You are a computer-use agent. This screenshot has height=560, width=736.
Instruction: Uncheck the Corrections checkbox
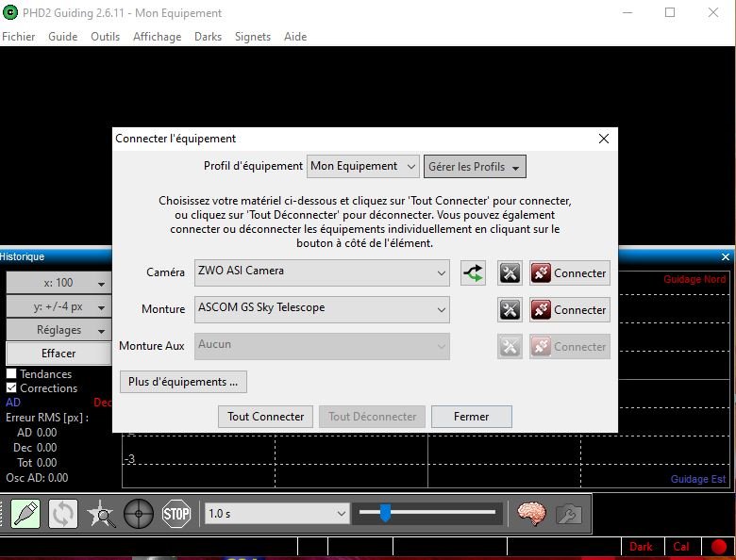pos(11,387)
